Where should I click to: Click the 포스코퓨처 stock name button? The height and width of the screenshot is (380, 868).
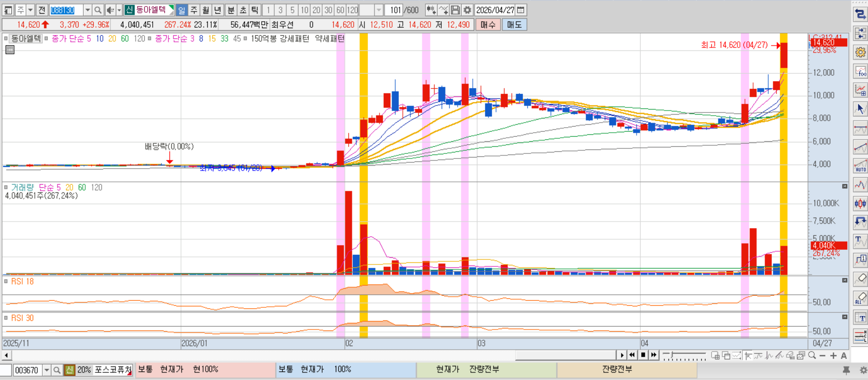pos(113,370)
